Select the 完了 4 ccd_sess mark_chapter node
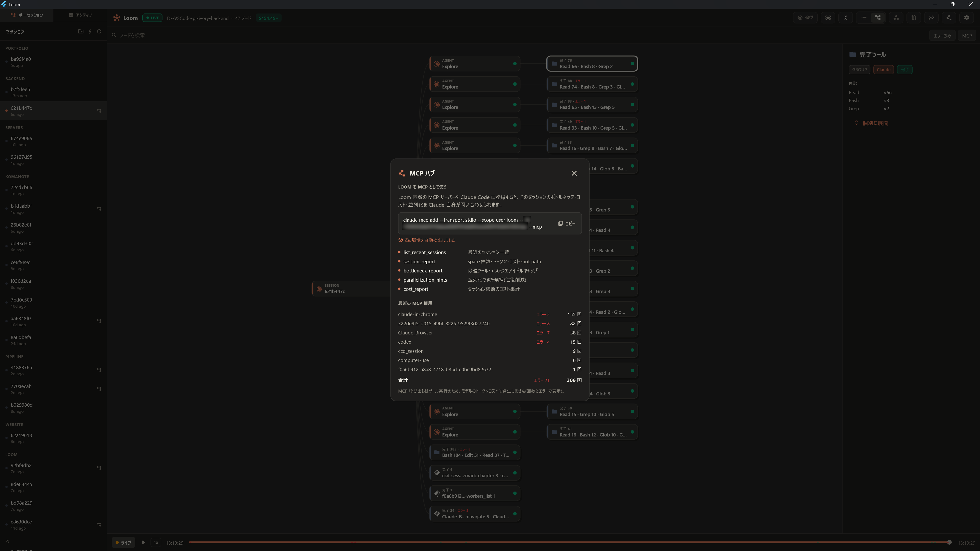 pyautogui.click(x=475, y=473)
